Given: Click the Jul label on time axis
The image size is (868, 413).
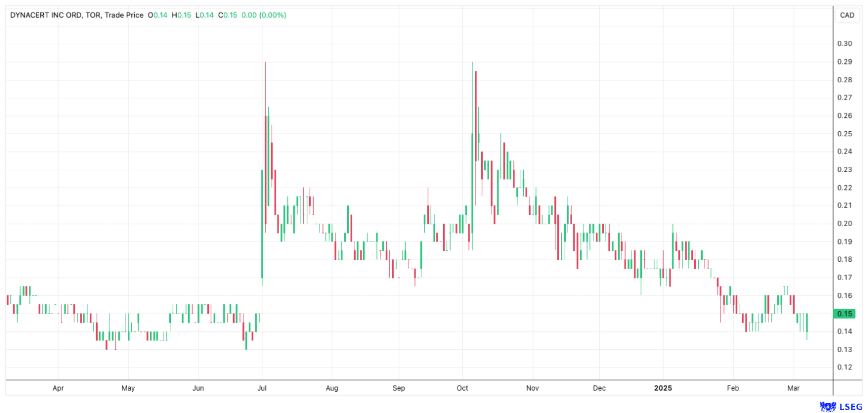Looking at the screenshot, I should coord(262,388).
